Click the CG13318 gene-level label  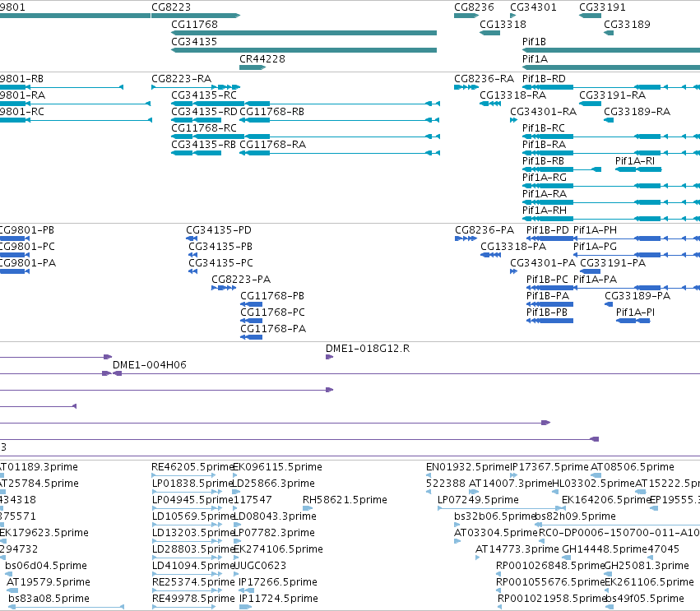tap(503, 25)
